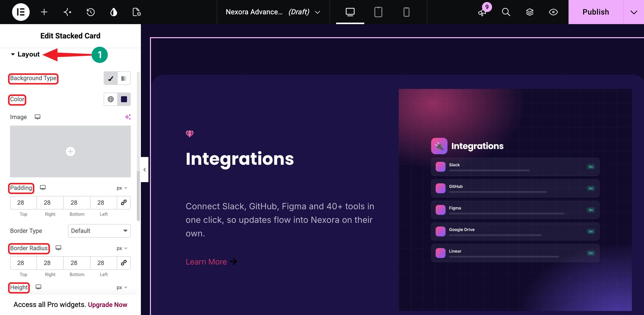Change Padding unit px dropdown

122,188
